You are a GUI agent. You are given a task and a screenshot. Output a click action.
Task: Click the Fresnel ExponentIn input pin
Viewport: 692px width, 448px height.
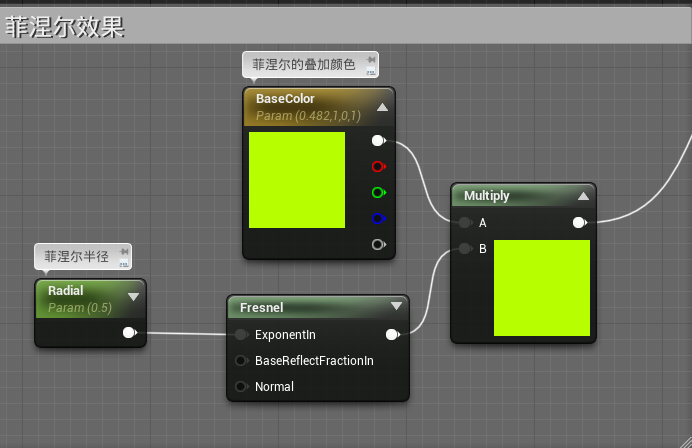click(x=241, y=335)
